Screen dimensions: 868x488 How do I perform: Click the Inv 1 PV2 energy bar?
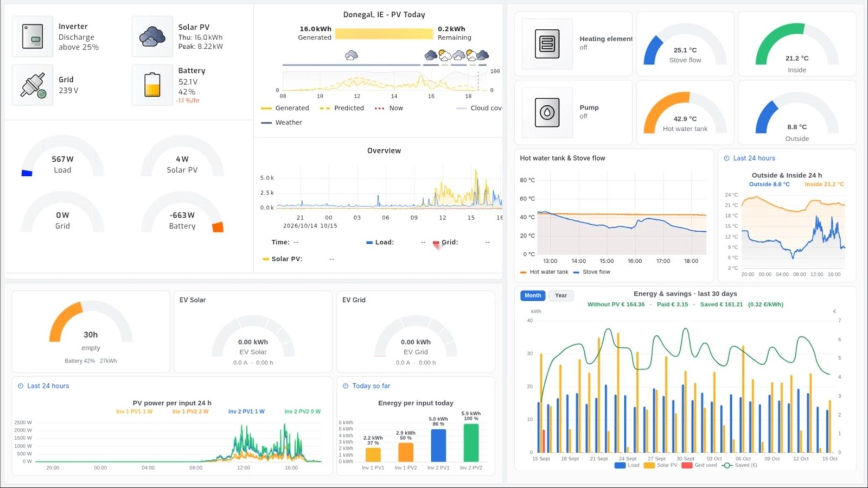406,452
